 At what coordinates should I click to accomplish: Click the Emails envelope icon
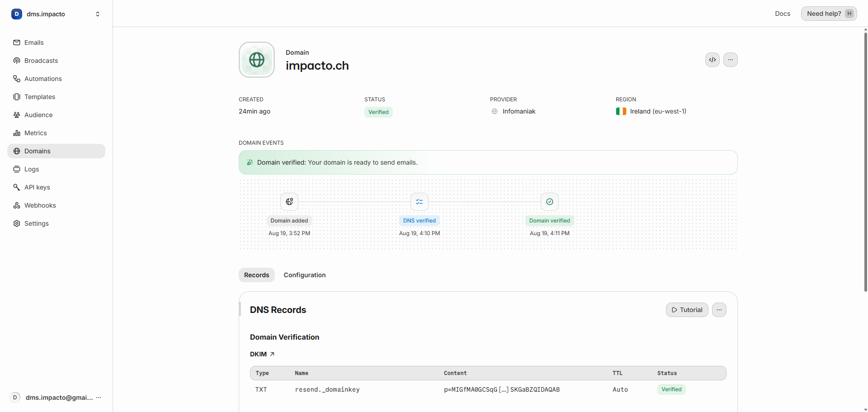click(x=17, y=43)
